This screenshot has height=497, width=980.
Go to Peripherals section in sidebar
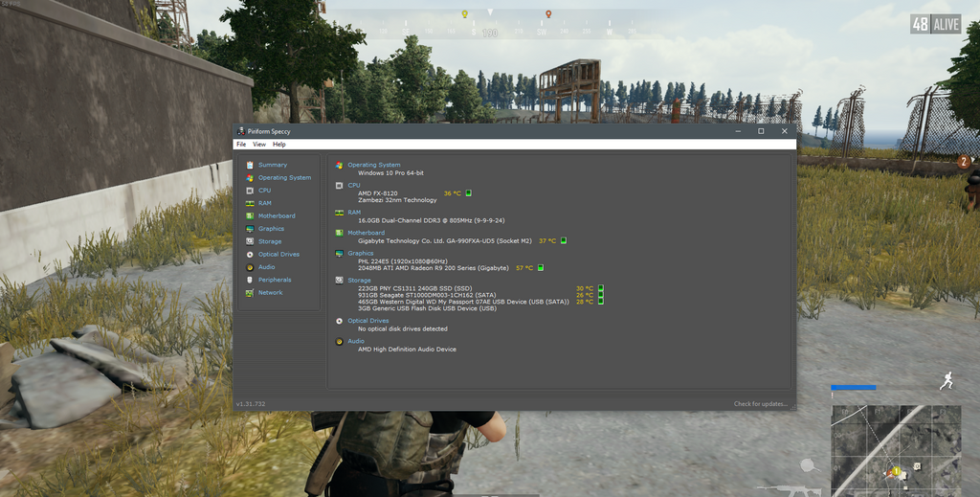coord(275,280)
